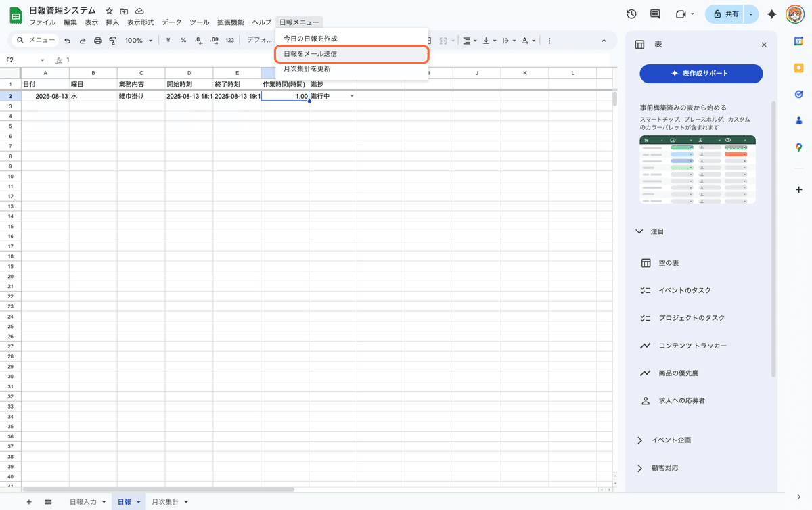This screenshot has height=510, width=812.
Task: Open the three-dot more toolbar options
Action: (x=549, y=41)
